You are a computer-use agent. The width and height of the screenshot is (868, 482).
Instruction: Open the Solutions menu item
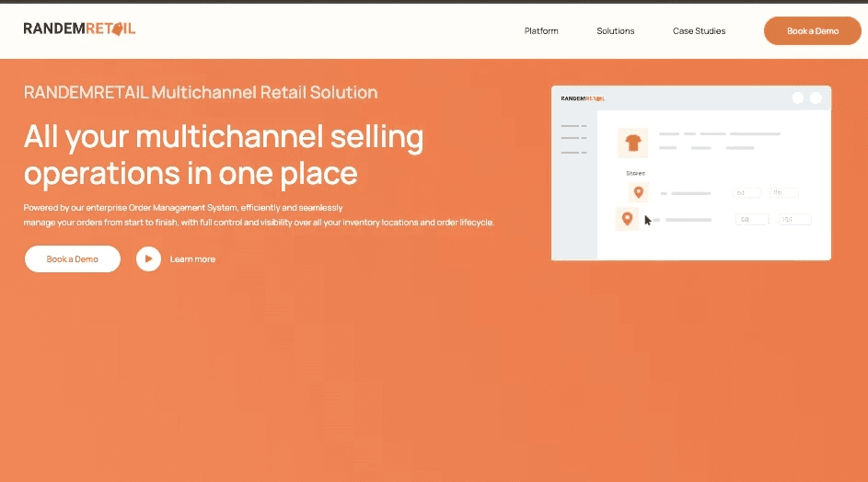click(x=615, y=31)
